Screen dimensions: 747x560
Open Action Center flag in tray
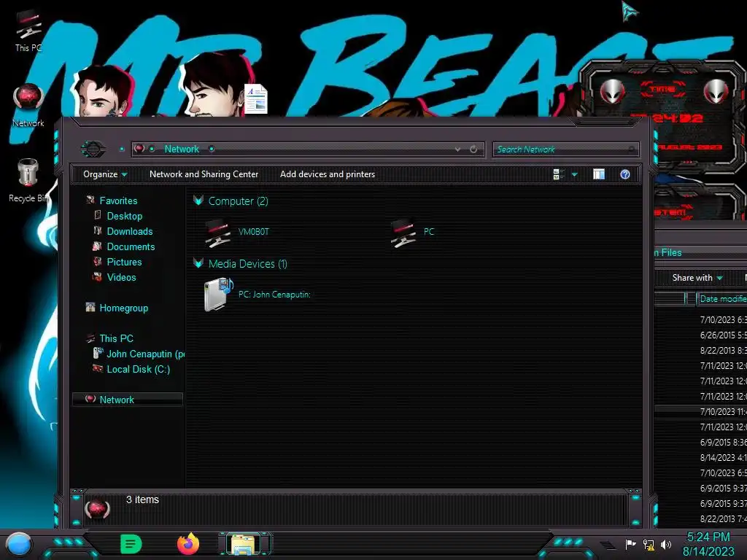pyautogui.click(x=630, y=544)
